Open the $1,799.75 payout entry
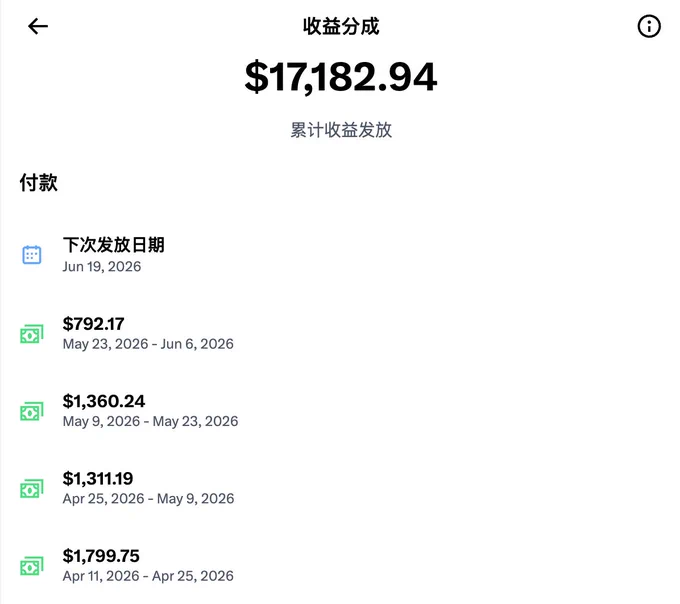This screenshot has width=680, height=604. pos(340,565)
